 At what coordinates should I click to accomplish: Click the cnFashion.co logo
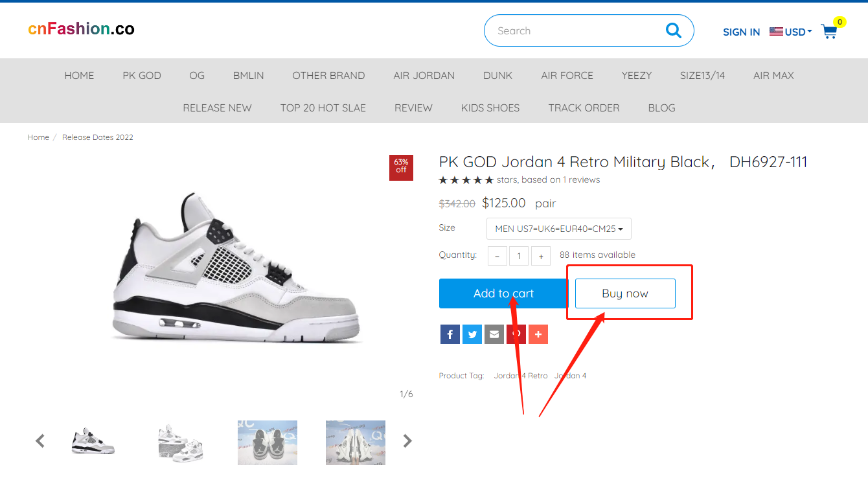pos(81,29)
